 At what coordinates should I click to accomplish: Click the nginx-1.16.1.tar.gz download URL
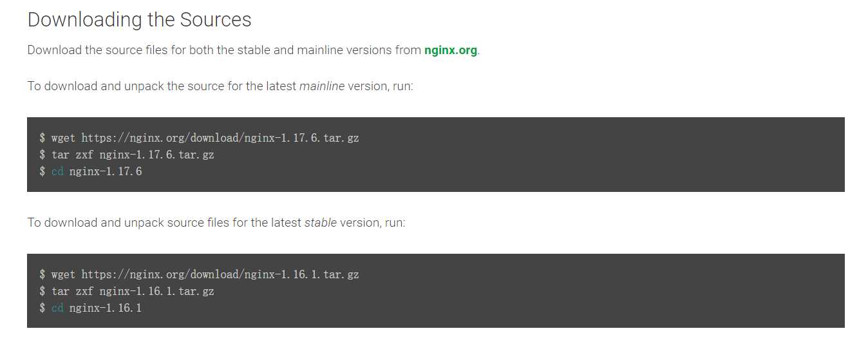pos(220,274)
